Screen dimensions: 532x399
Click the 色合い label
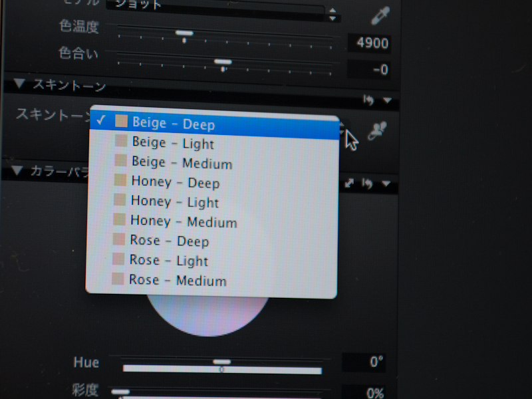pyautogui.click(x=78, y=54)
